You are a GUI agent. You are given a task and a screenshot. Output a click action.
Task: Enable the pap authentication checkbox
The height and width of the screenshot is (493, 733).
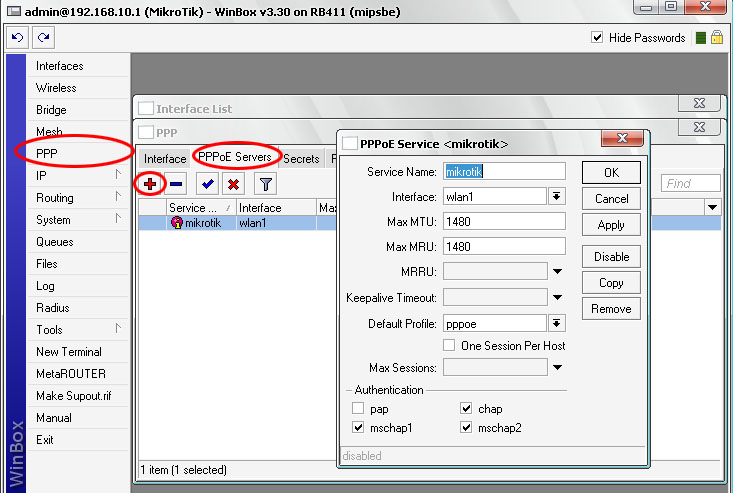tap(358, 408)
